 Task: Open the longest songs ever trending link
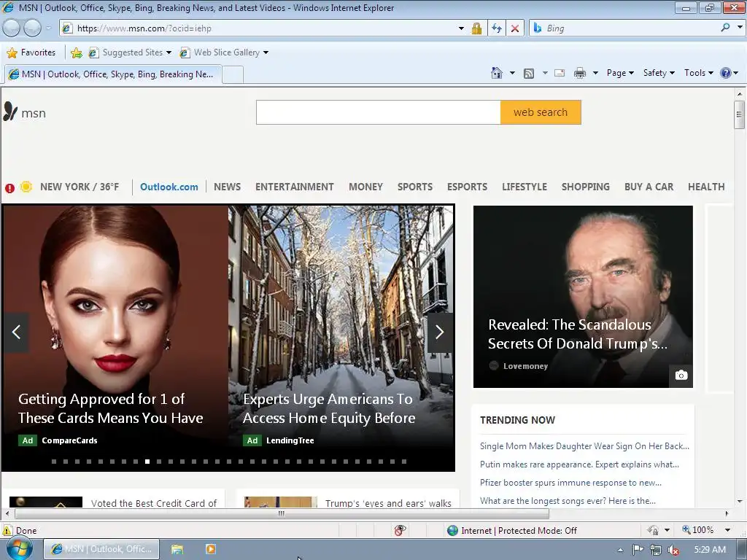coord(568,500)
